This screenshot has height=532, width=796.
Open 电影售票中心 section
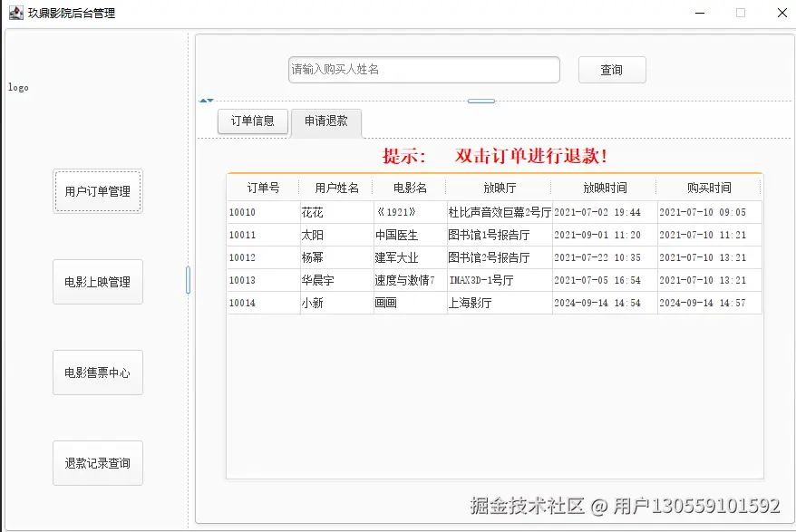tap(98, 372)
